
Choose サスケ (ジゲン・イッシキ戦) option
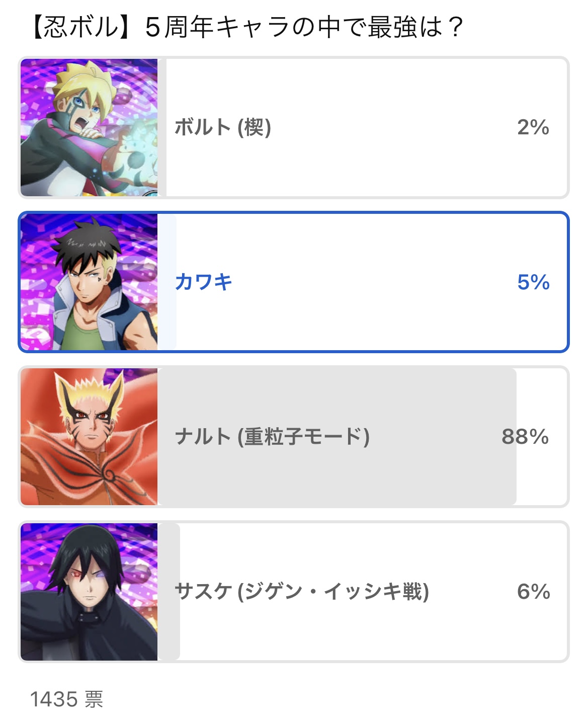pyautogui.click(x=294, y=592)
